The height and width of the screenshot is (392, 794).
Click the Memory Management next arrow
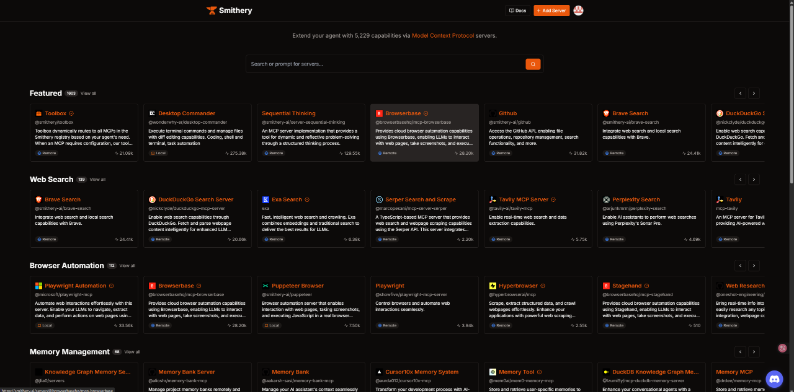pyautogui.click(x=754, y=351)
